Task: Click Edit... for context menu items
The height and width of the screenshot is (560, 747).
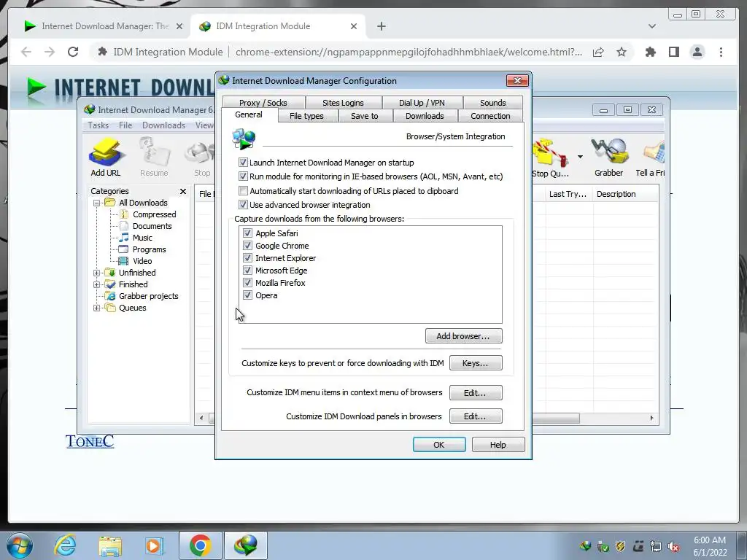Action: click(x=476, y=393)
